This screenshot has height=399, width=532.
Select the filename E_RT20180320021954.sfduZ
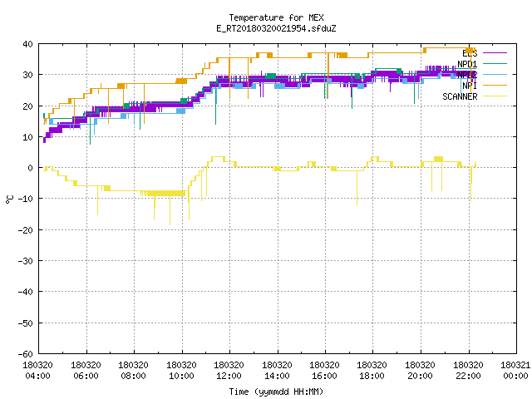coord(276,28)
